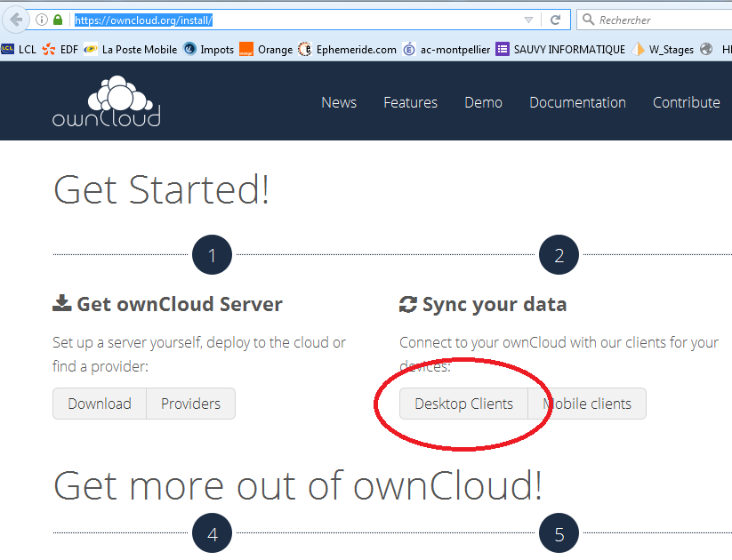732x560 pixels.
Task: Open the LCL bookmark
Action: (19, 49)
